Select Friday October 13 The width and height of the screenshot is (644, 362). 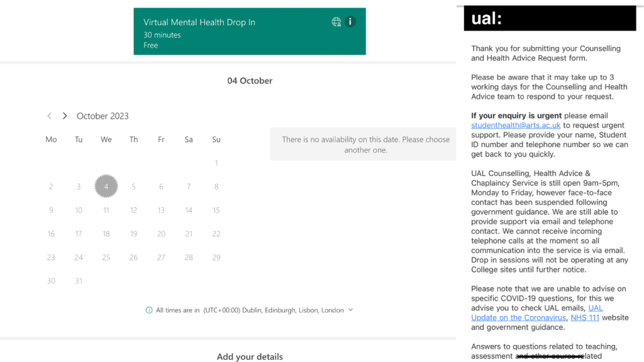click(x=161, y=210)
